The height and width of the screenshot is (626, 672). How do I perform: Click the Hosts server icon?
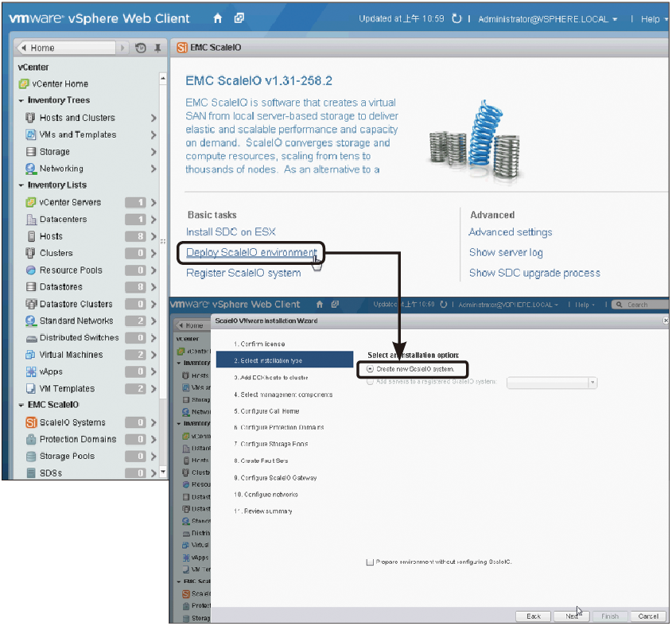31,236
